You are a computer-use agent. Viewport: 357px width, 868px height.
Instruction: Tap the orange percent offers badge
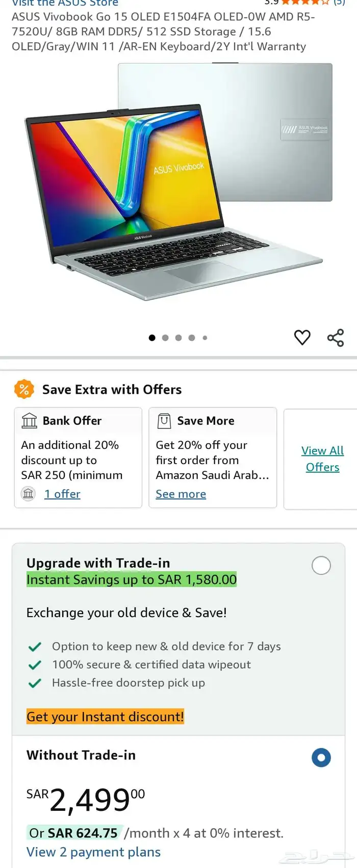pos(24,390)
